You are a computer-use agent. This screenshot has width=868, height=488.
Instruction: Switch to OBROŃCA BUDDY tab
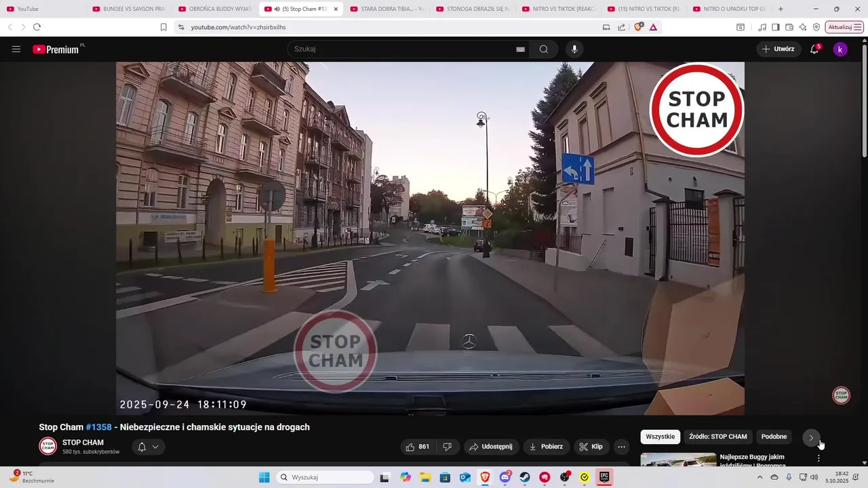pyautogui.click(x=215, y=9)
